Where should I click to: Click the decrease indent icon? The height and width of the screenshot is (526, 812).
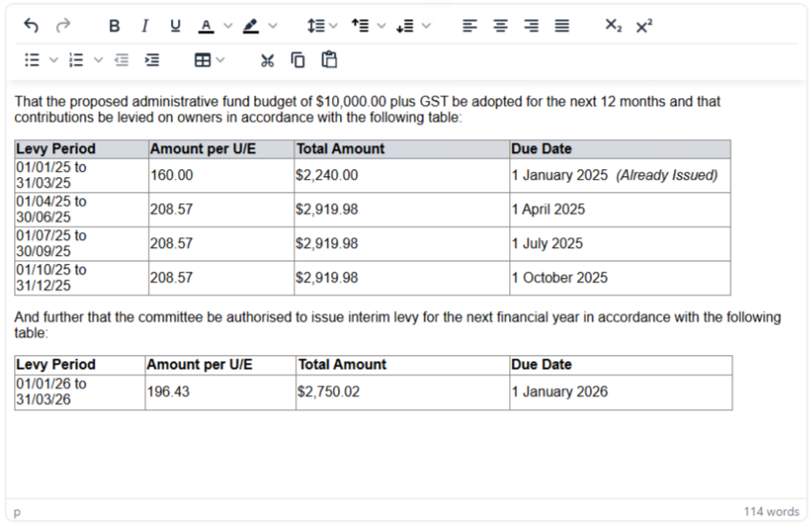[x=121, y=60]
